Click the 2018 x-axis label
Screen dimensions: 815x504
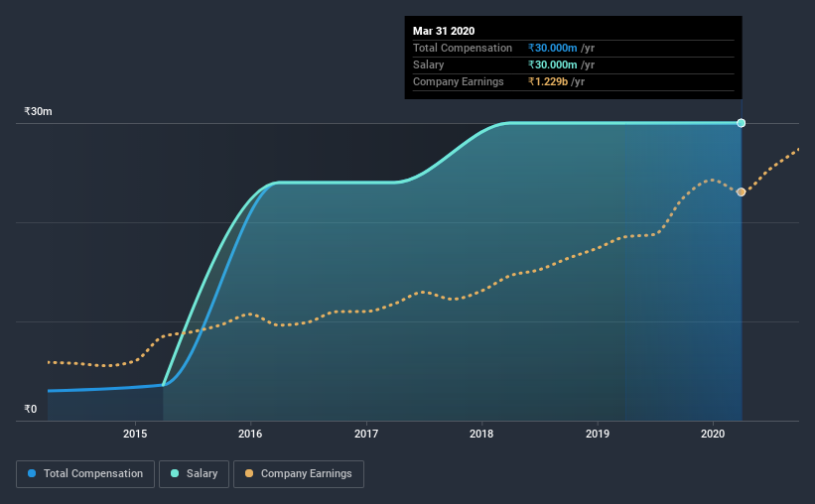tap(481, 434)
